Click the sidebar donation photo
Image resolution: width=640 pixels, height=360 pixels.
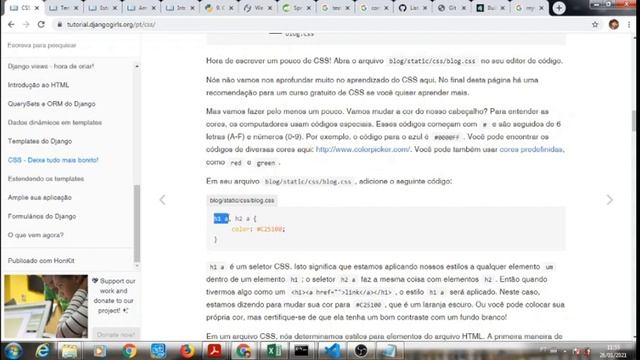[x=46, y=306]
